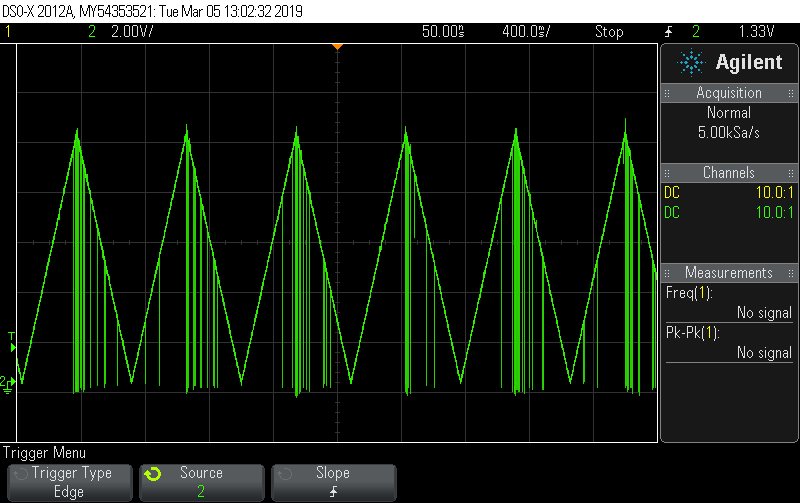Open the Trigger Type Edge softkey
This screenshot has height=503, width=800.
[70, 482]
